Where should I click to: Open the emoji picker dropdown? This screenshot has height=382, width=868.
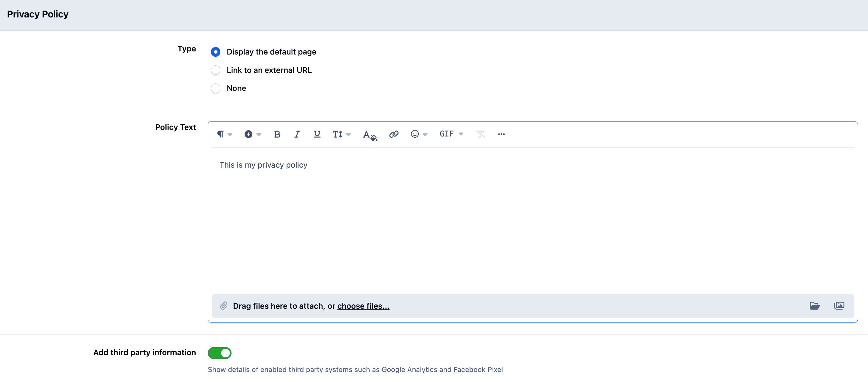[419, 134]
